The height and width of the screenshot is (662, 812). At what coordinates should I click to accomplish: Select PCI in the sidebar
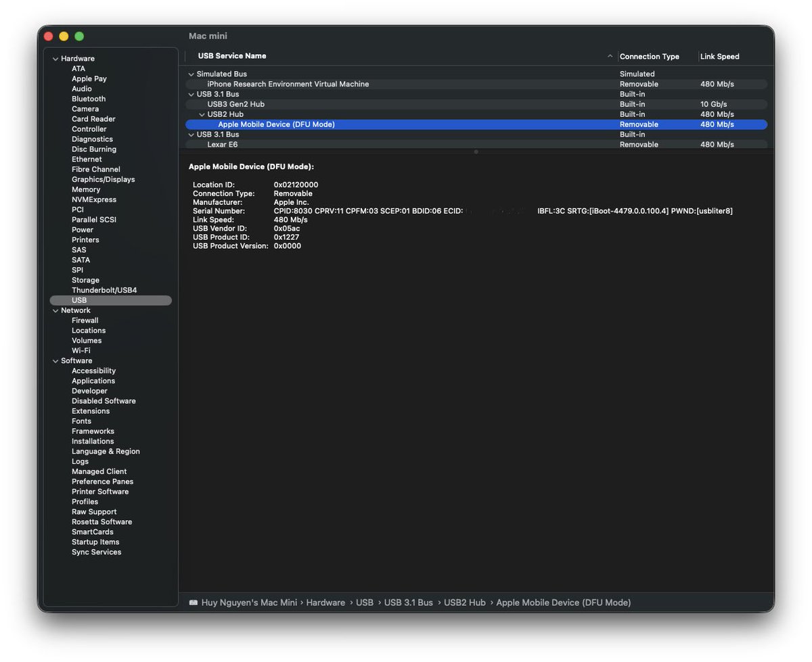click(x=78, y=210)
